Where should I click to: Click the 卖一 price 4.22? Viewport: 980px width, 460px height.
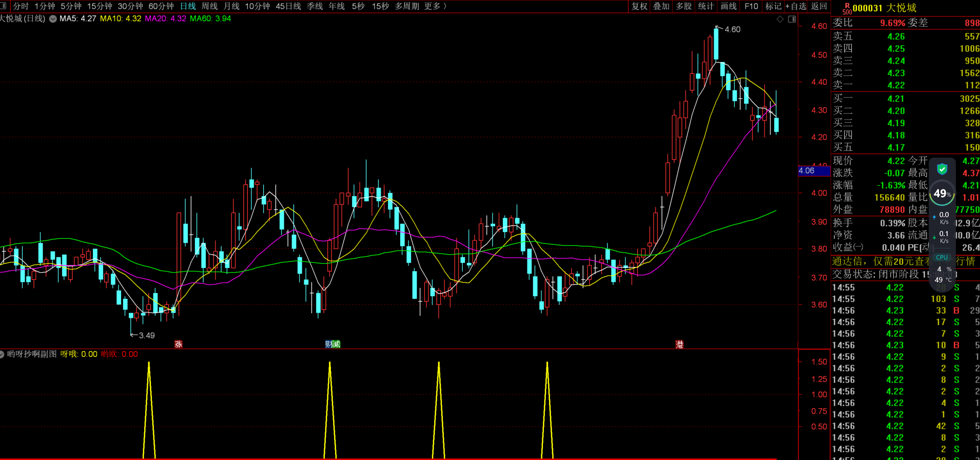(896, 85)
